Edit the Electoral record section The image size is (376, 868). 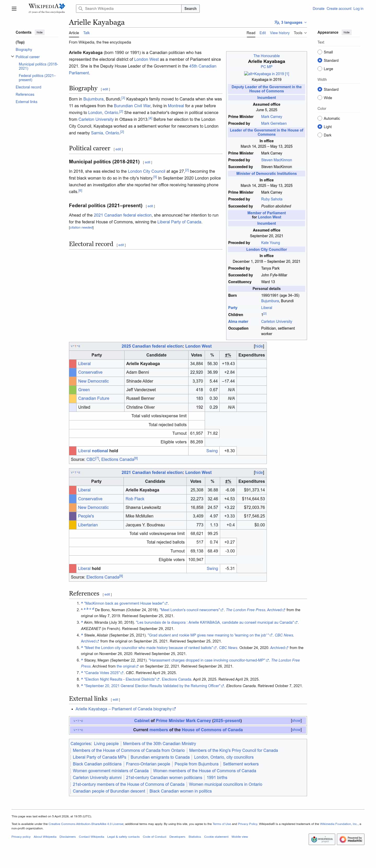coord(121,245)
